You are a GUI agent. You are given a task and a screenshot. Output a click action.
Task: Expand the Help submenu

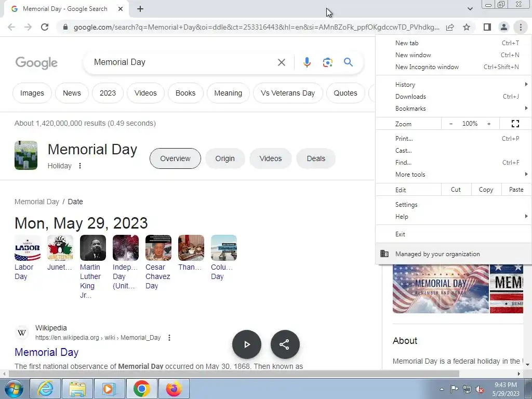coord(454,217)
